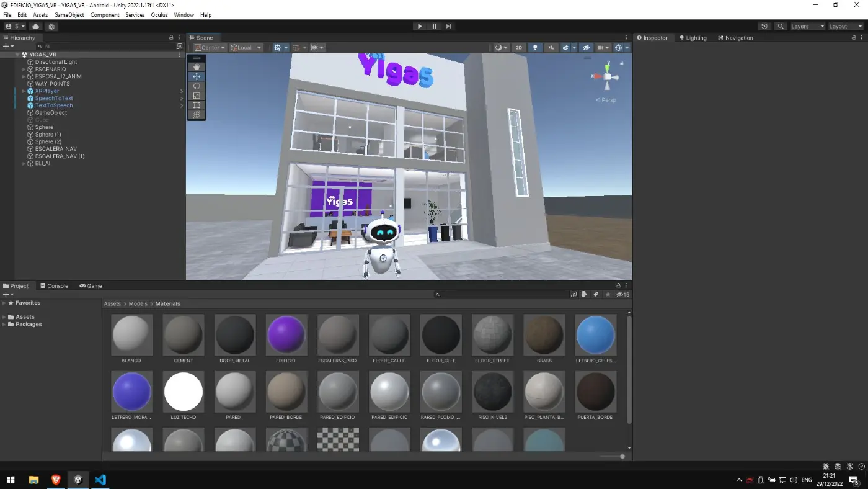Open the Layers dropdown
Viewport: 868px width, 489px height.
click(807, 26)
